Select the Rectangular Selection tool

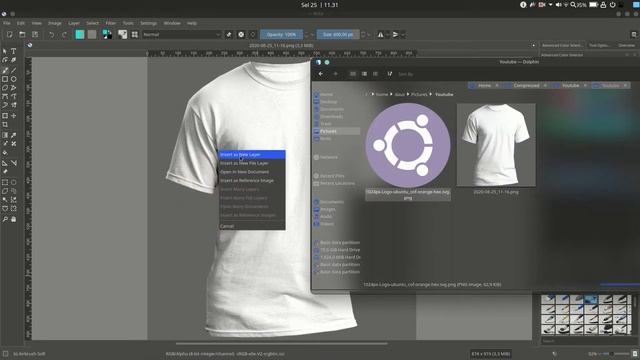(5, 182)
